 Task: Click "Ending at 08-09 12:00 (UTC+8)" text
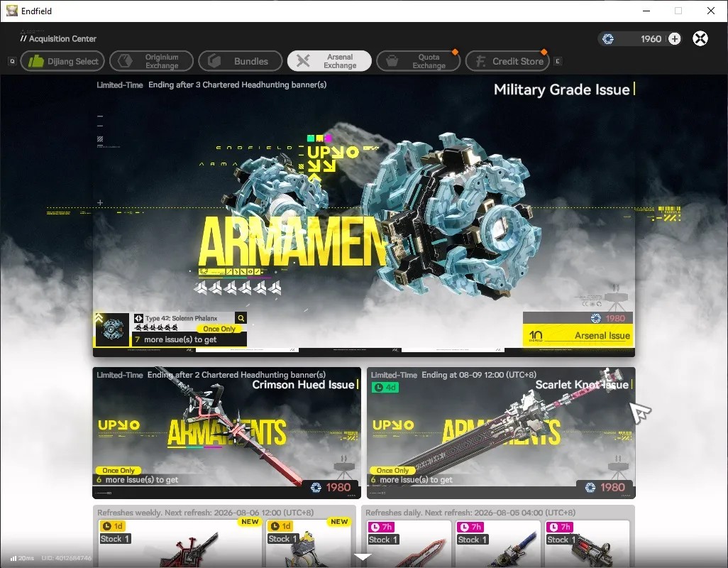coord(479,375)
